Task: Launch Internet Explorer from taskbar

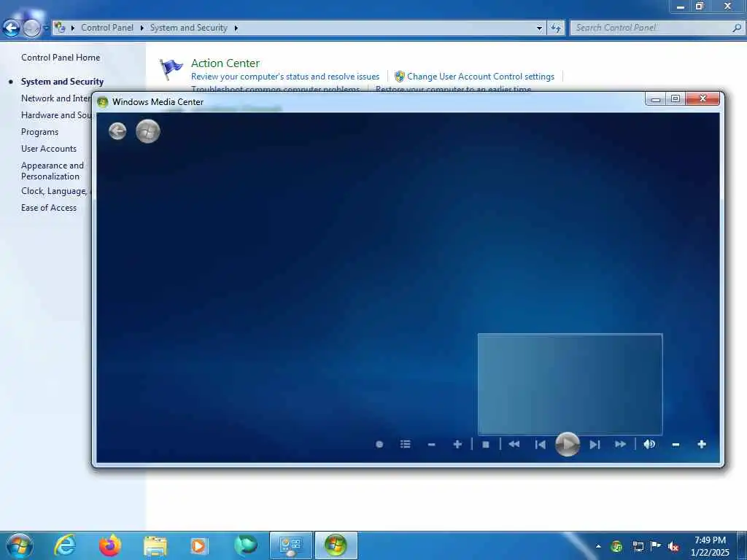Action: coord(65,545)
